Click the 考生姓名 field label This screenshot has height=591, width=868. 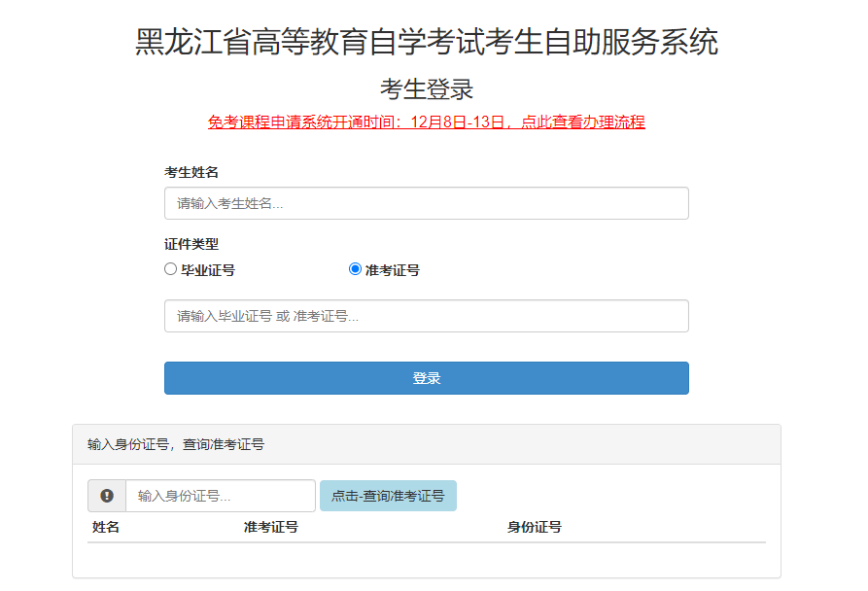[191, 173]
